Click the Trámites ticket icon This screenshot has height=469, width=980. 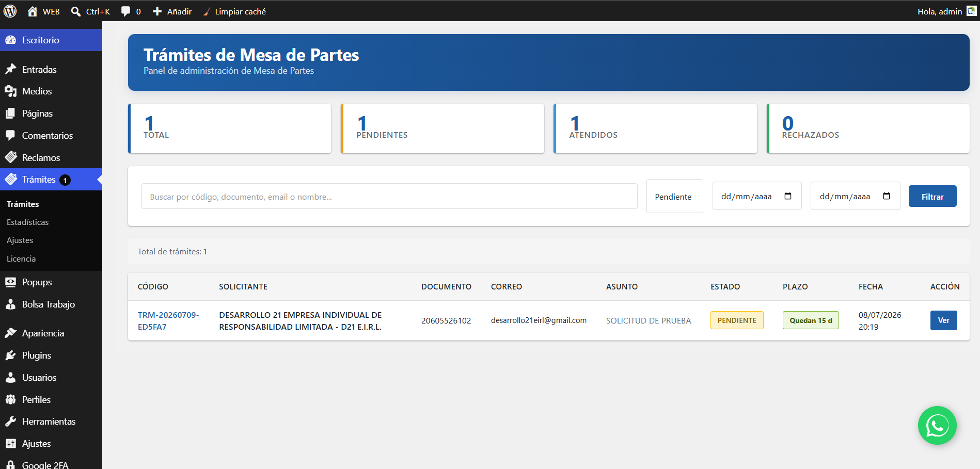pos(11,179)
